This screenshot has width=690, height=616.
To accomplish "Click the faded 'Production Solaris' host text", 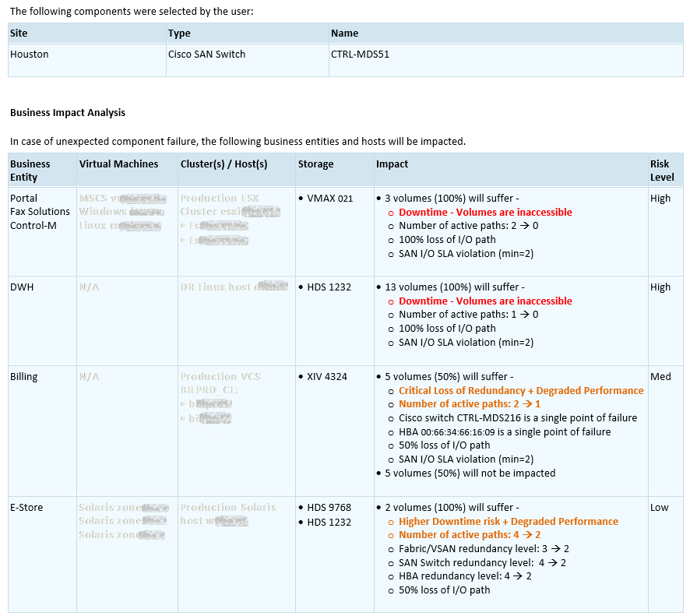I will [x=228, y=507].
